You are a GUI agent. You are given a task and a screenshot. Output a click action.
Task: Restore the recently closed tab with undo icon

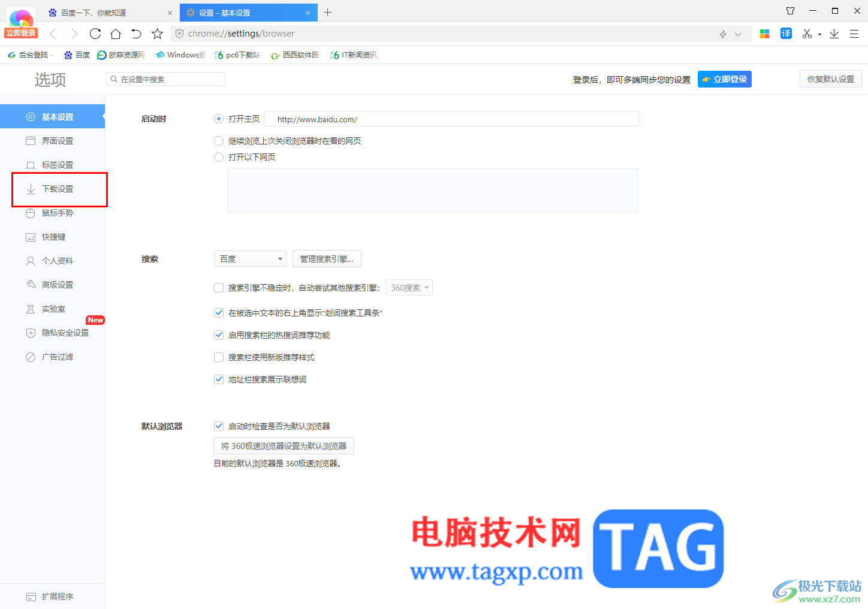[x=137, y=34]
